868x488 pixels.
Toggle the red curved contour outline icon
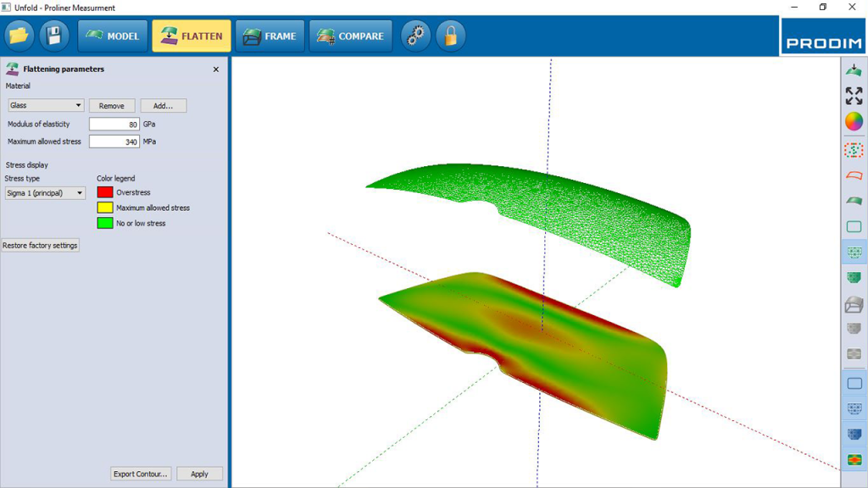(854, 175)
